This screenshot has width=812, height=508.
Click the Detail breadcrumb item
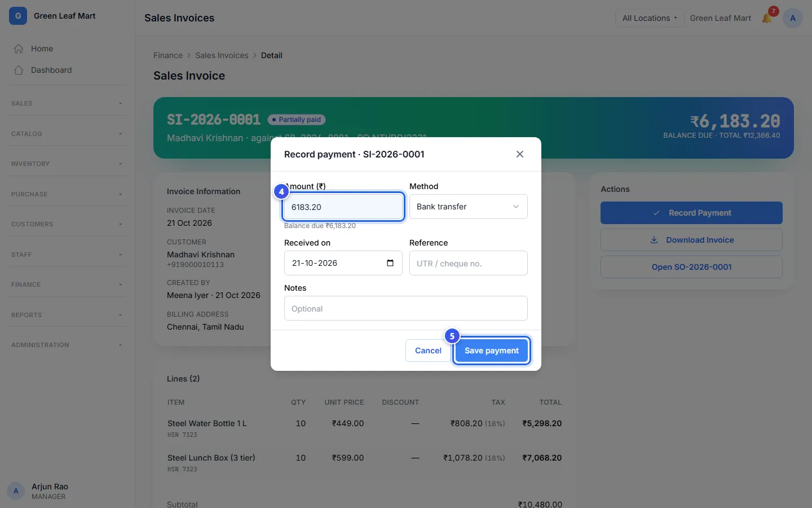(x=271, y=55)
